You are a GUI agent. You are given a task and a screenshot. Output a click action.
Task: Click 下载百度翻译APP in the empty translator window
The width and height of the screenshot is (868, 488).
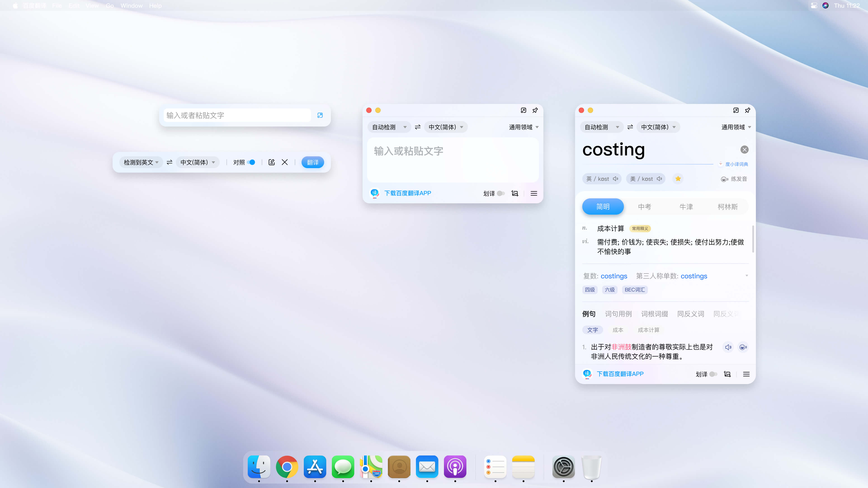pos(408,193)
